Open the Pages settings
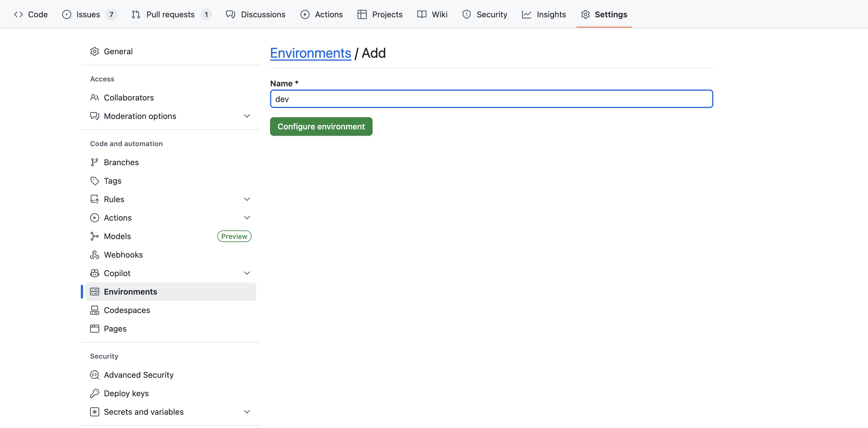 [115, 328]
